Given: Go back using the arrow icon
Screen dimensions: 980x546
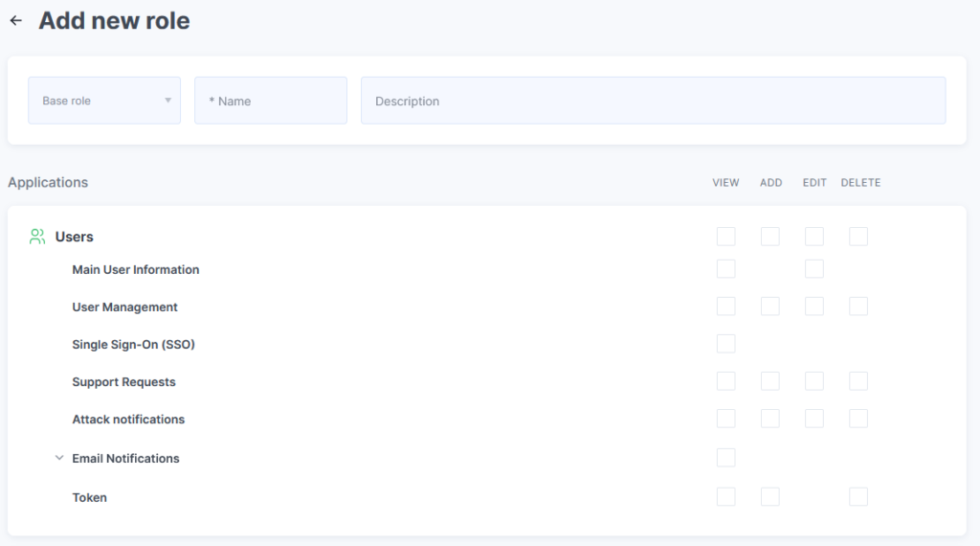Looking at the screenshot, I should 15,21.
